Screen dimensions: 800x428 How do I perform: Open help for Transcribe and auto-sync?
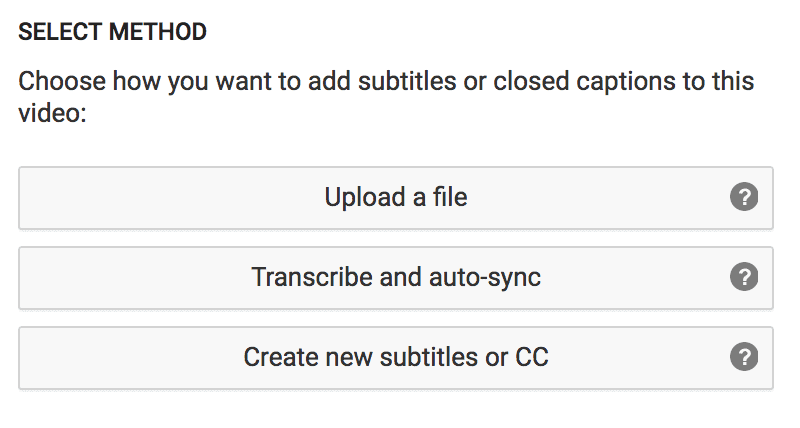coord(744,277)
